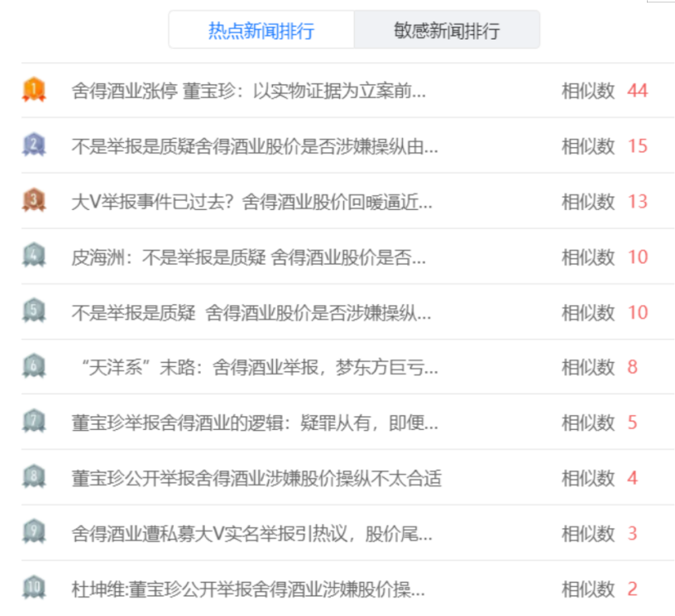The image size is (675, 616).
Task: Click the rank 1 gold medal badge
Action: 34,89
